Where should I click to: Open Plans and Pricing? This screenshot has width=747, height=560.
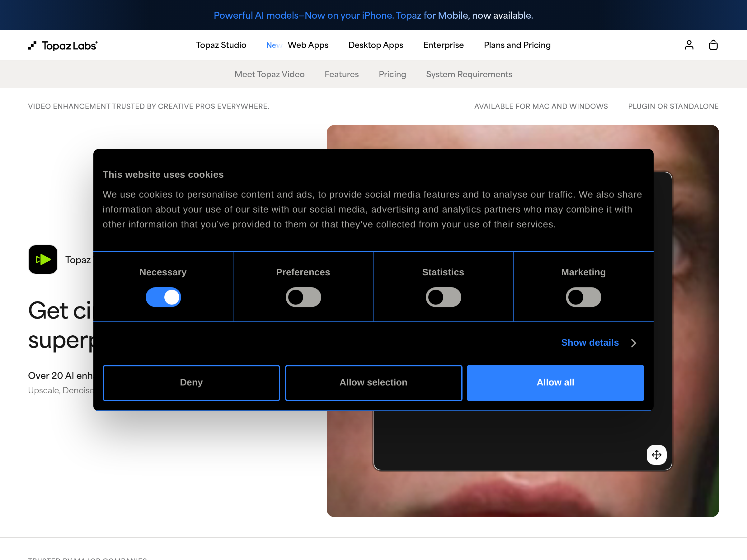tap(517, 45)
